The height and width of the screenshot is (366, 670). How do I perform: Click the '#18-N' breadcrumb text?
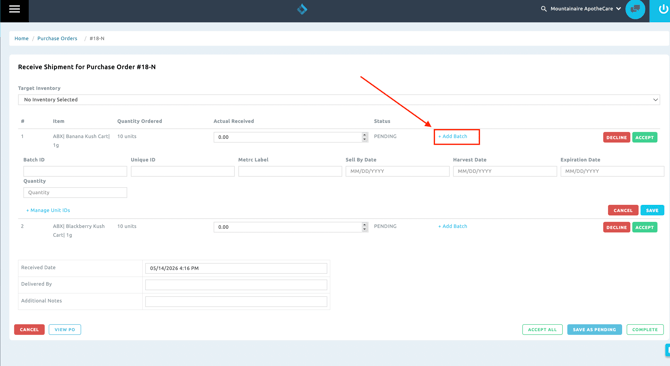pos(97,38)
